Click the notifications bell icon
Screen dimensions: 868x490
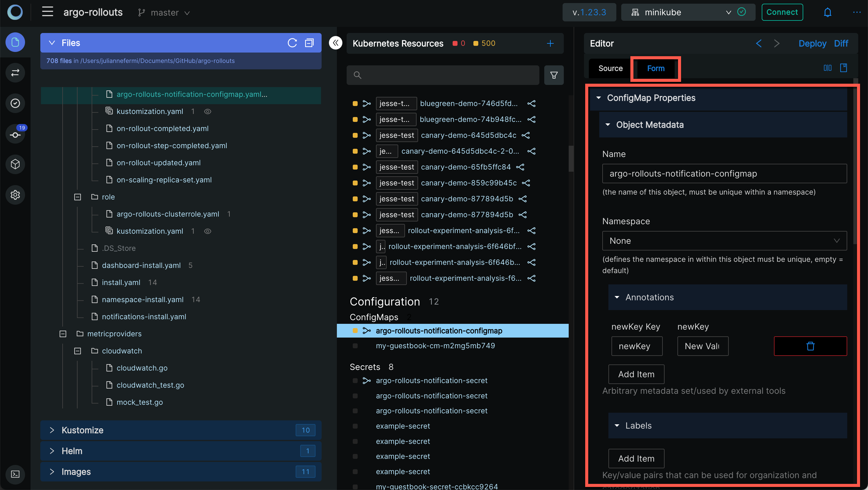(x=828, y=13)
